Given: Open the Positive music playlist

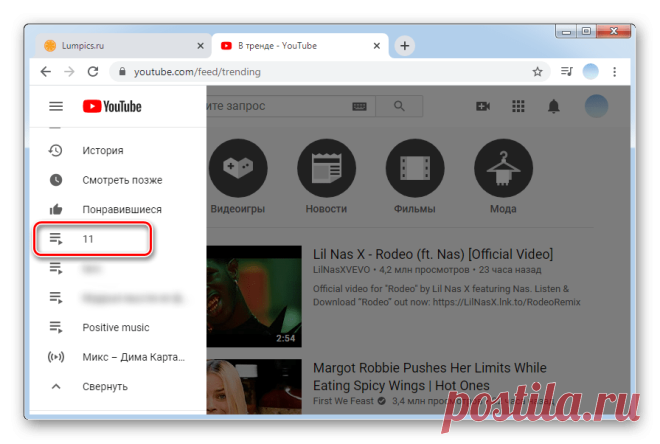Looking at the screenshot, I should [x=116, y=327].
